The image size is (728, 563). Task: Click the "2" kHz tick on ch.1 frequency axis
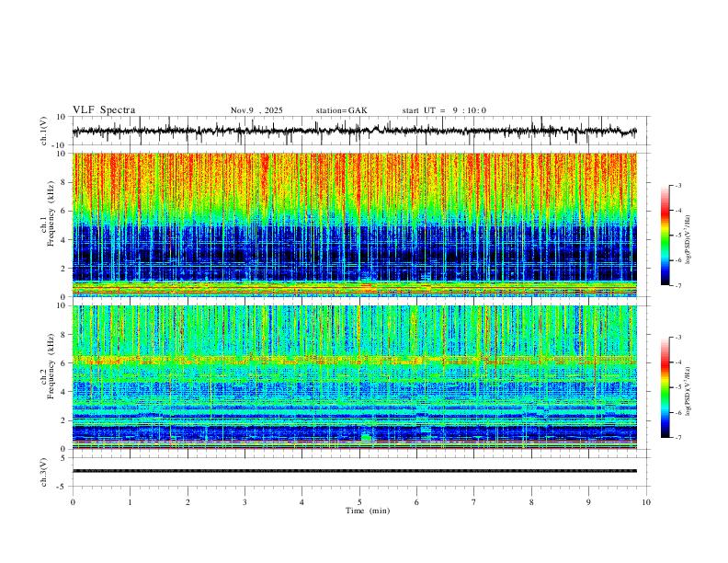click(64, 268)
